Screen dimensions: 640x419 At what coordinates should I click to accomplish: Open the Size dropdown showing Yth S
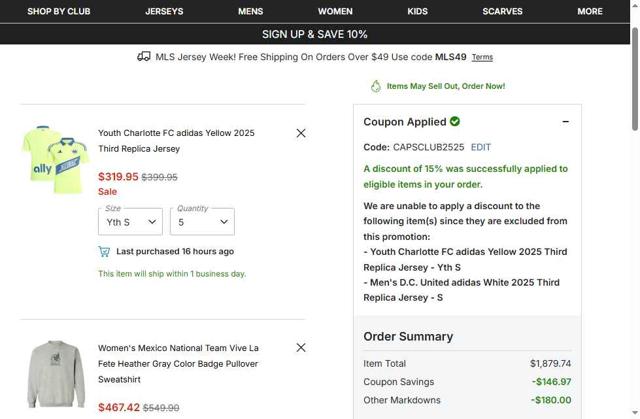[x=130, y=222]
